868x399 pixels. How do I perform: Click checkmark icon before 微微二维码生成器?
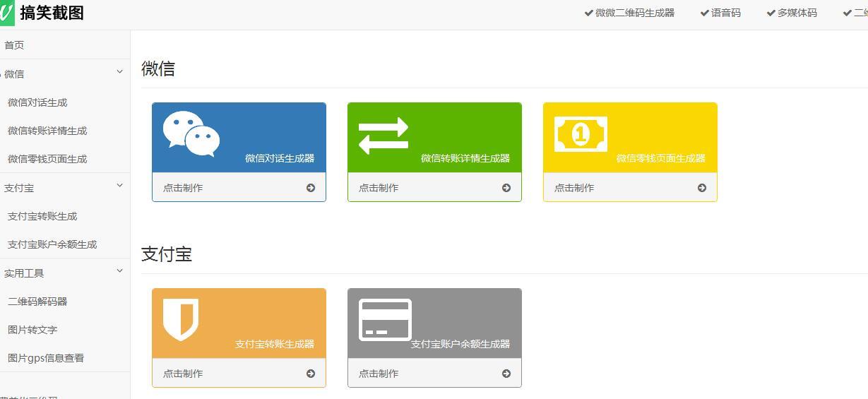click(x=589, y=13)
